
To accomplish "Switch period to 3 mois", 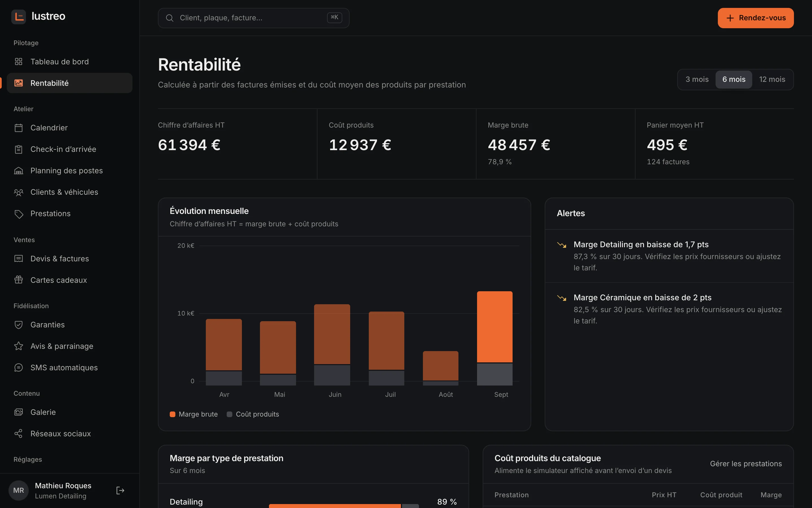I will coord(697,79).
